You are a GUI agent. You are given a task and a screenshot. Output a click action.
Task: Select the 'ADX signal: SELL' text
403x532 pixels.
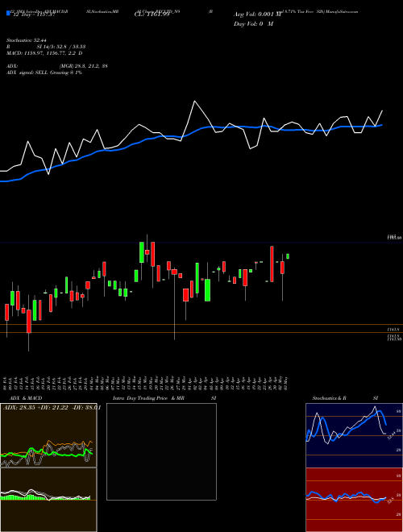pyautogui.click(x=27, y=73)
